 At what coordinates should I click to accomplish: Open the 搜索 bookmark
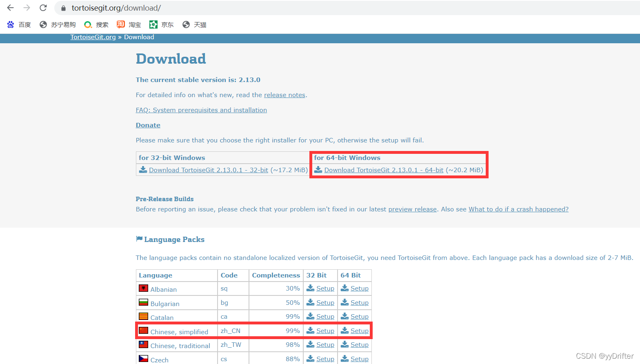pyautogui.click(x=96, y=25)
